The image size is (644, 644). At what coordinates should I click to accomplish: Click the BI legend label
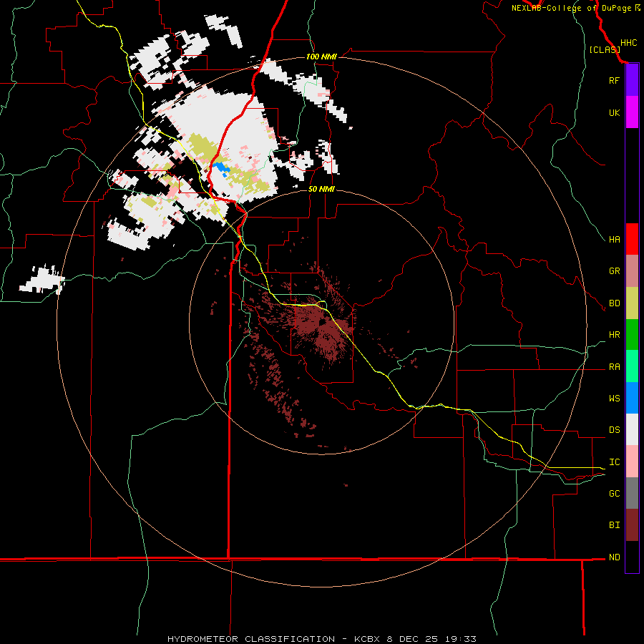[614, 525]
